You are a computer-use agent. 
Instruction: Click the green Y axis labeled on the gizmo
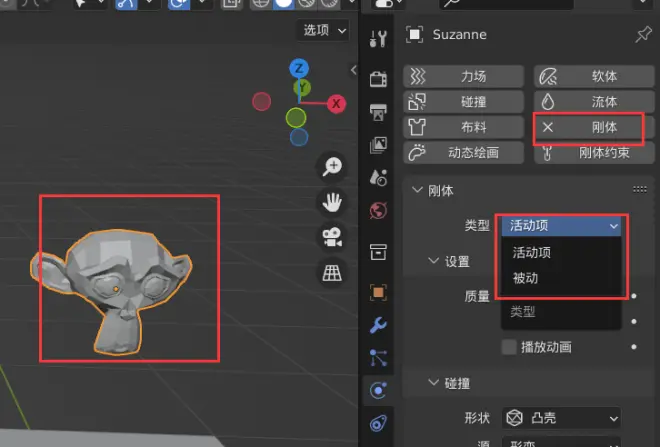click(x=303, y=87)
